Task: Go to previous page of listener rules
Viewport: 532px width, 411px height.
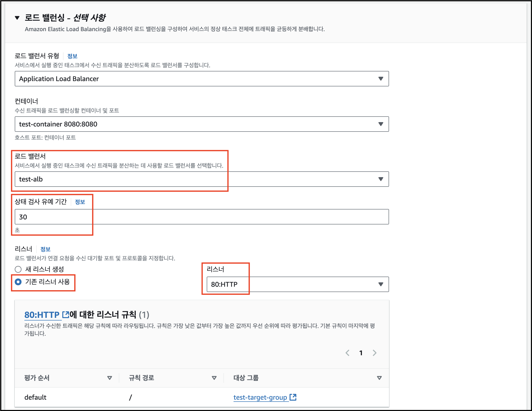Action: (348, 353)
